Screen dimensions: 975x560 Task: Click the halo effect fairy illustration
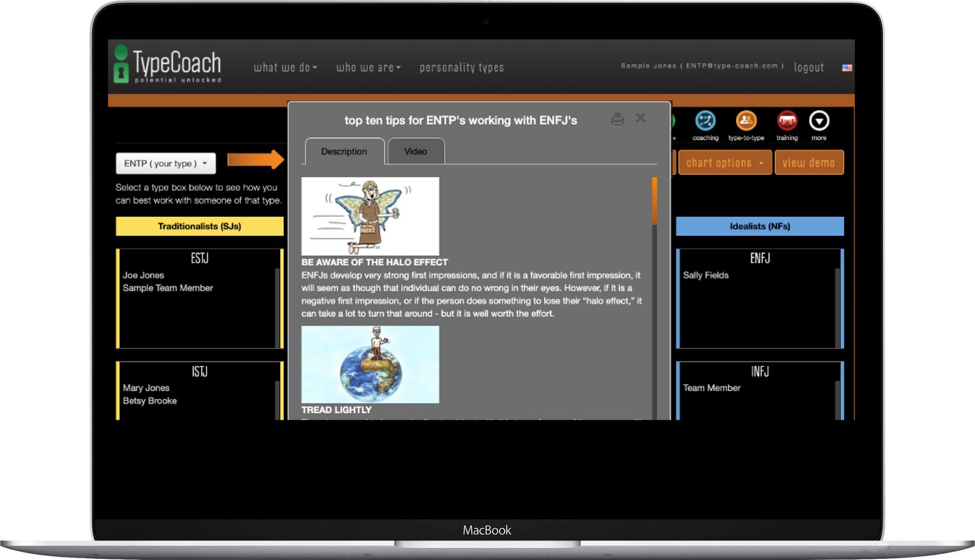click(370, 216)
